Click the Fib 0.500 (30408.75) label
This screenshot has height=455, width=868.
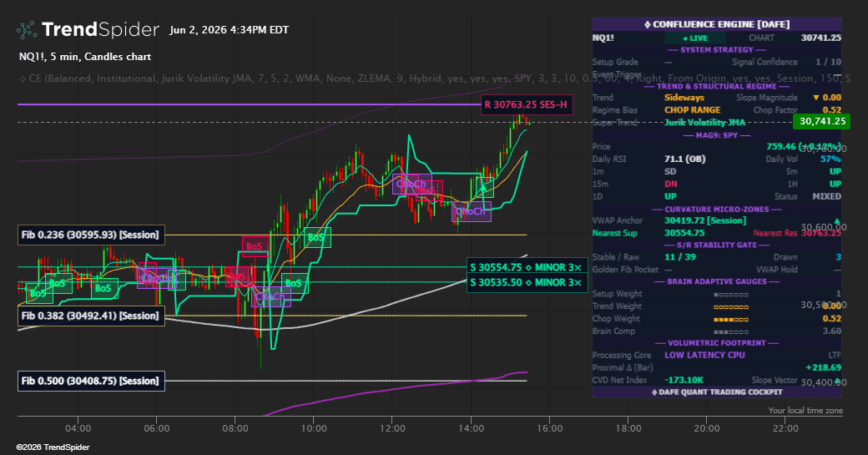(x=91, y=381)
